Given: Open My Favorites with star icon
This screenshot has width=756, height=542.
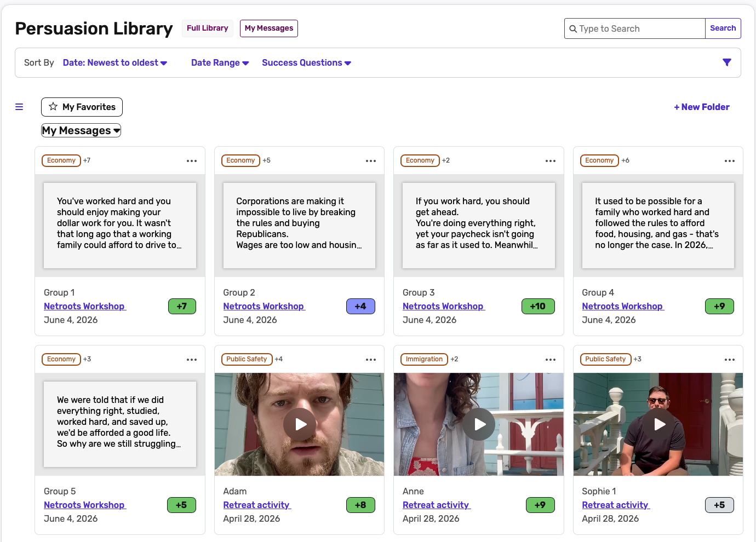Looking at the screenshot, I should (x=82, y=107).
